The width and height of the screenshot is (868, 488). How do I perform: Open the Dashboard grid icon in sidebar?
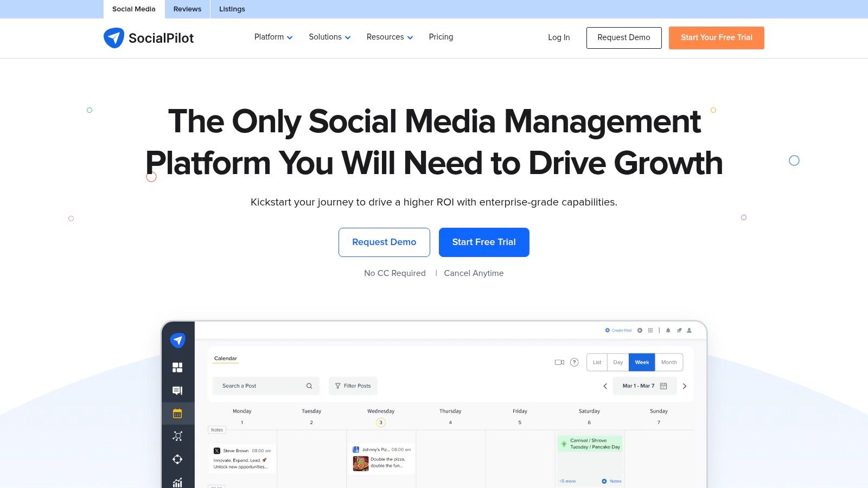tap(177, 367)
